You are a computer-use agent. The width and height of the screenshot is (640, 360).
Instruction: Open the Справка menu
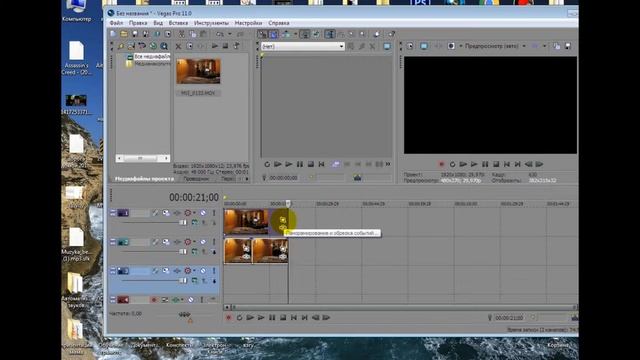coord(279,23)
